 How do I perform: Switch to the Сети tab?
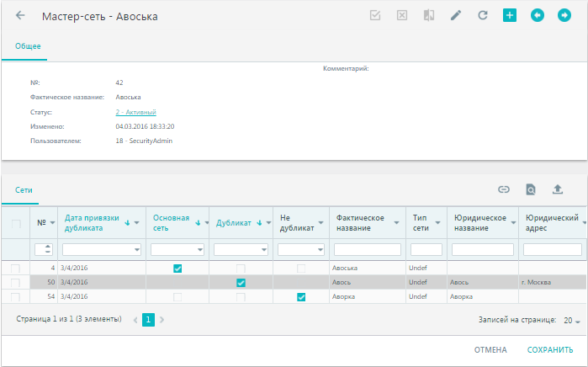pyautogui.click(x=24, y=190)
